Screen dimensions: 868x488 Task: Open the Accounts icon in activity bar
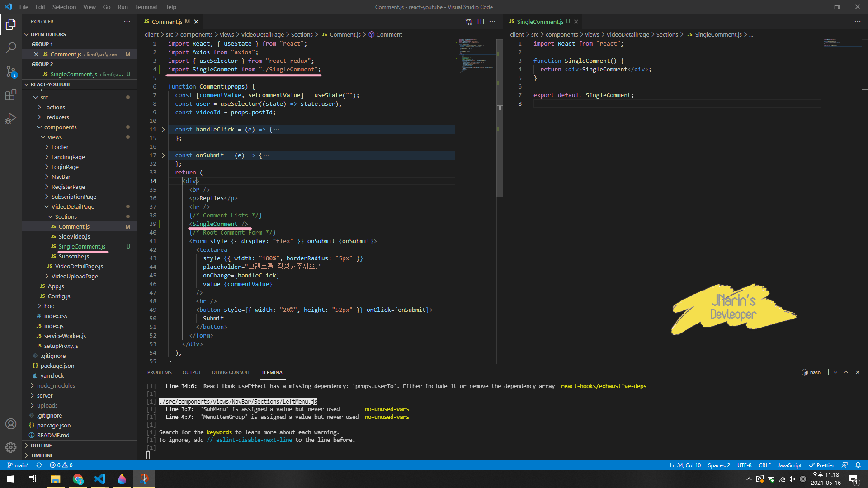[11, 424]
